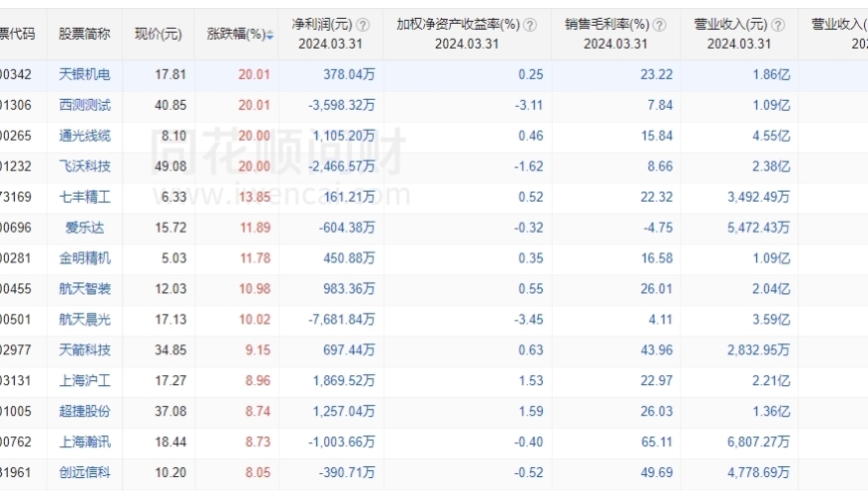868x491 pixels.
Task: Open stock link 通光线缆
Action: click(x=85, y=136)
